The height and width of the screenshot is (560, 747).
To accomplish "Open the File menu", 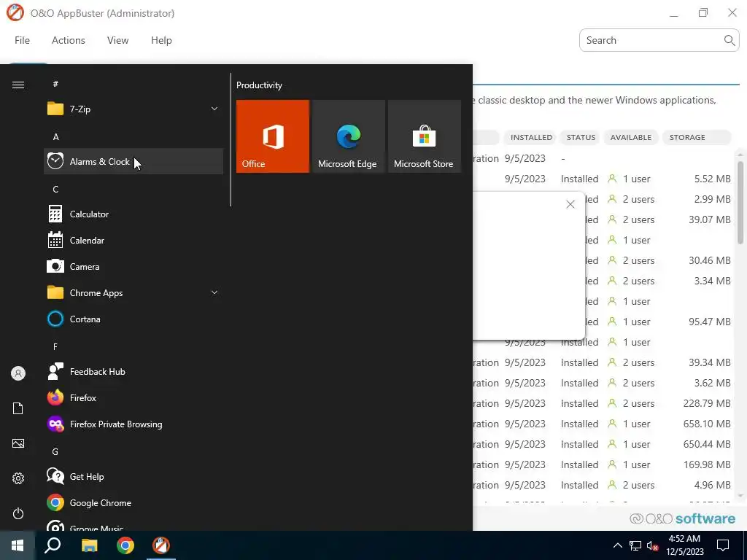I will (x=22, y=41).
